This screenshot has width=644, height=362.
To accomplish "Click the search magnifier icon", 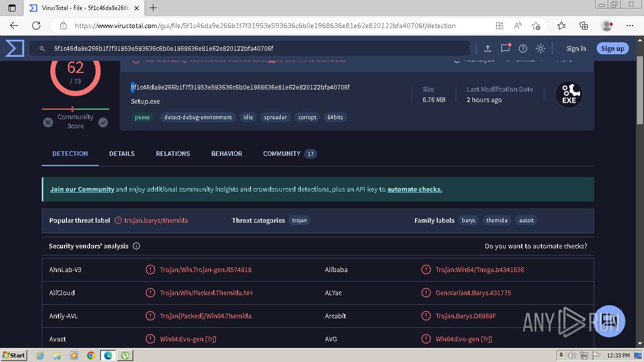I will [x=42, y=49].
